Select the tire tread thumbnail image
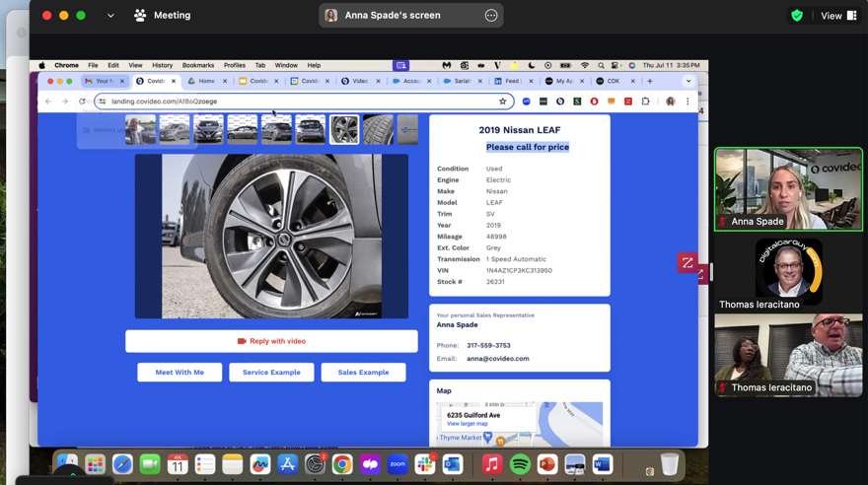This screenshot has height=485, width=868. tap(378, 129)
